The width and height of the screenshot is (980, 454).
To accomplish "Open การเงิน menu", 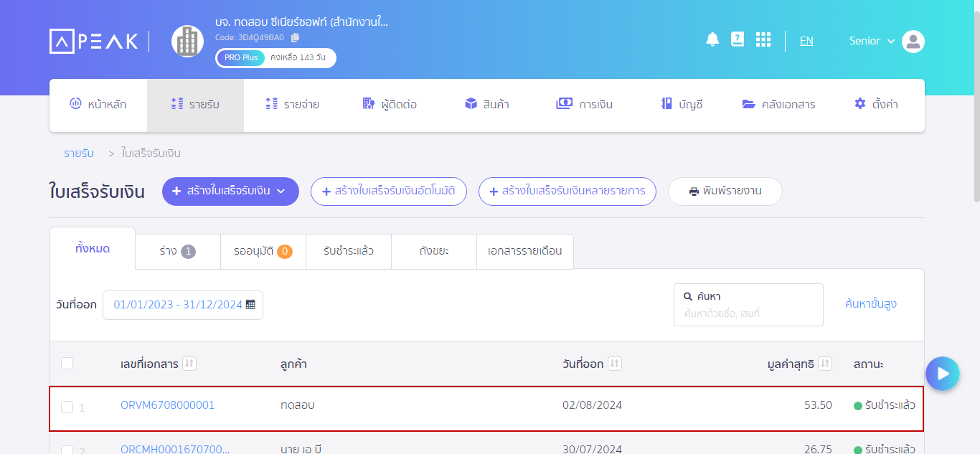I will (x=584, y=105).
